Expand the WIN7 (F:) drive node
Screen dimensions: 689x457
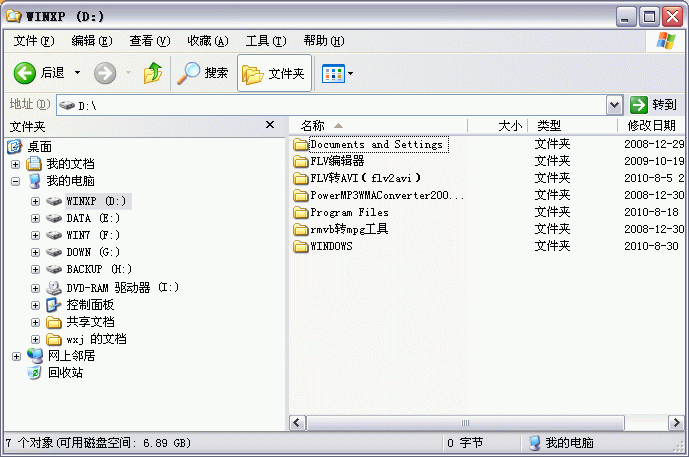click(x=36, y=236)
